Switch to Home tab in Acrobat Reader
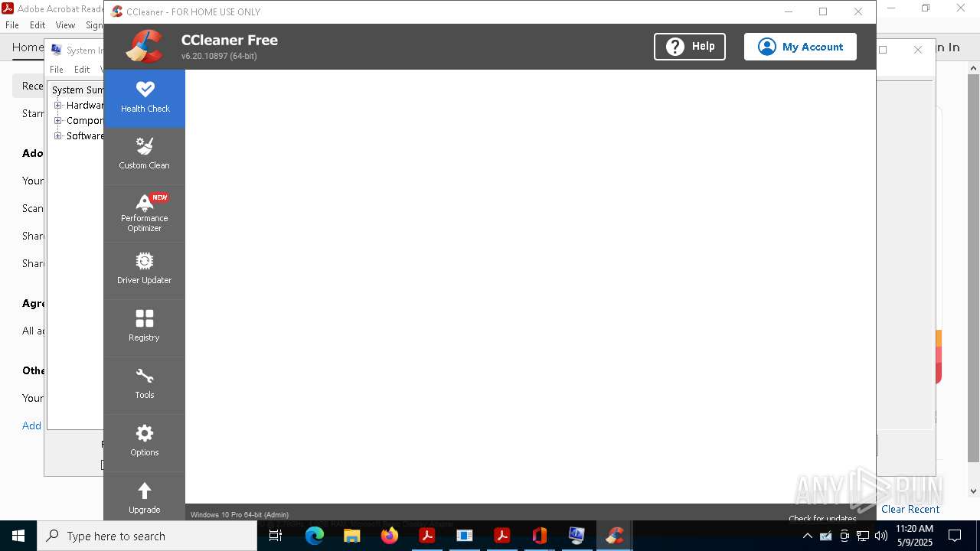The width and height of the screenshot is (980, 551). pos(28,47)
